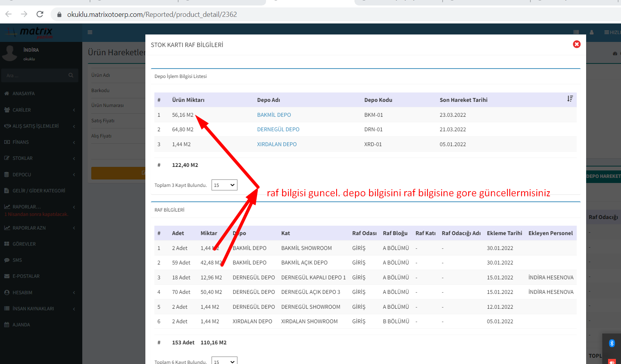Open the BAKMİL DEPO link
The height and width of the screenshot is (364, 621).
coord(274,115)
